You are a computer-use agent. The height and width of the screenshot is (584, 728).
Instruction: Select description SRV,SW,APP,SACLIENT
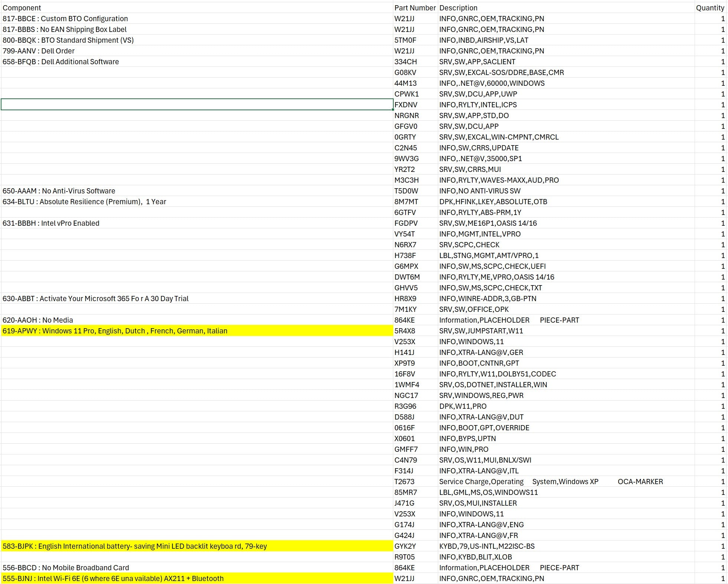click(x=566, y=62)
